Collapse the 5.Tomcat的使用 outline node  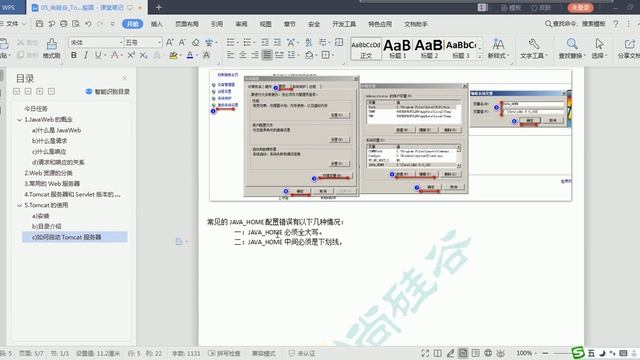pos(19,205)
